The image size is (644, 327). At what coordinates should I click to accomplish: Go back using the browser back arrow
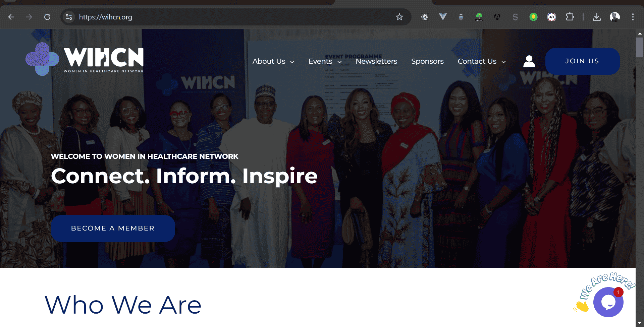[11, 17]
